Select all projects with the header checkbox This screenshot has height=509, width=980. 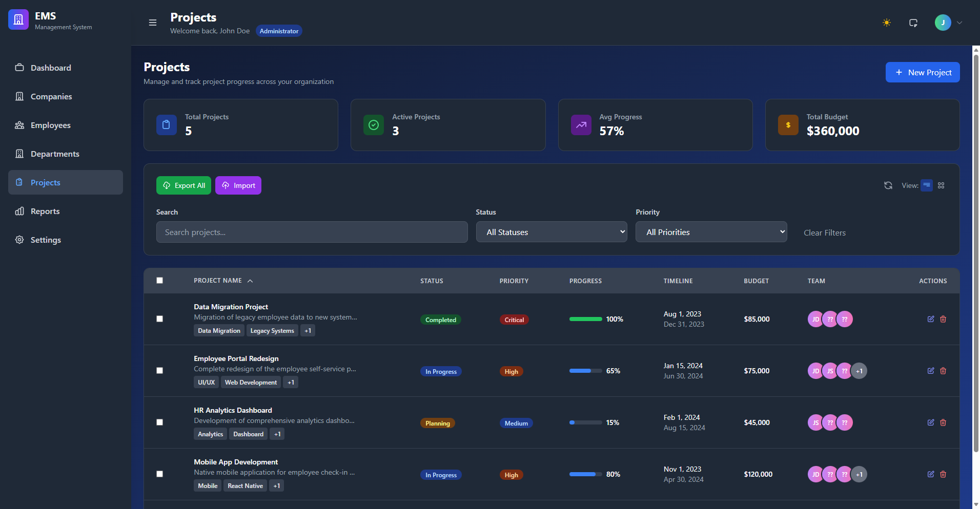pyautogui.click(x=159, y=281)
